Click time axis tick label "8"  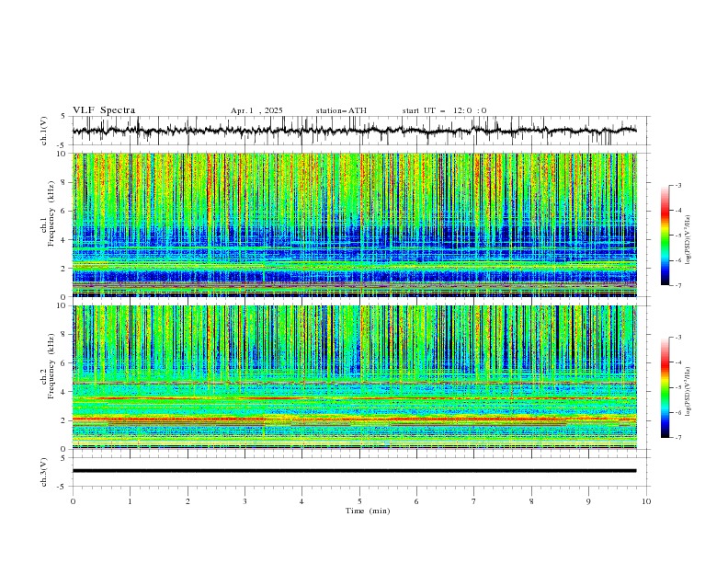click(x=531, y=501)
